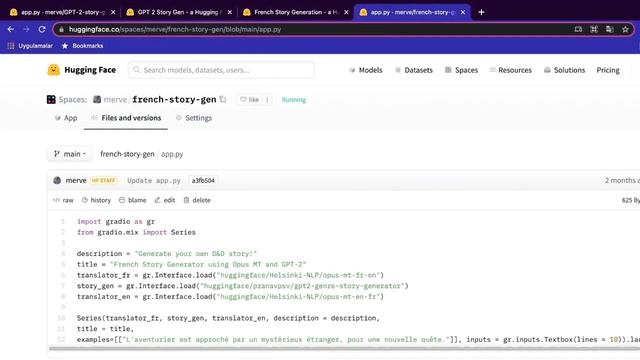Click code line 1 'import gradio as gr'
This screenshot has height=360, width=640.
point(116,221)
